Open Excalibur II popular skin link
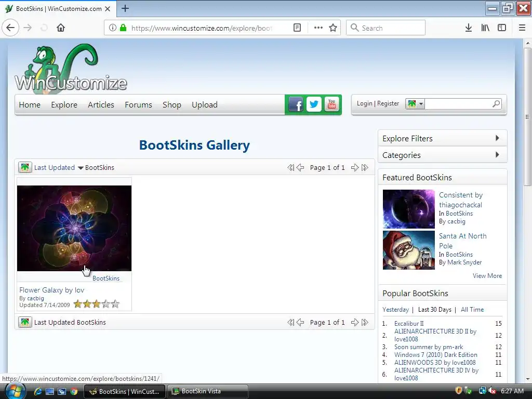 click(409, 323)
